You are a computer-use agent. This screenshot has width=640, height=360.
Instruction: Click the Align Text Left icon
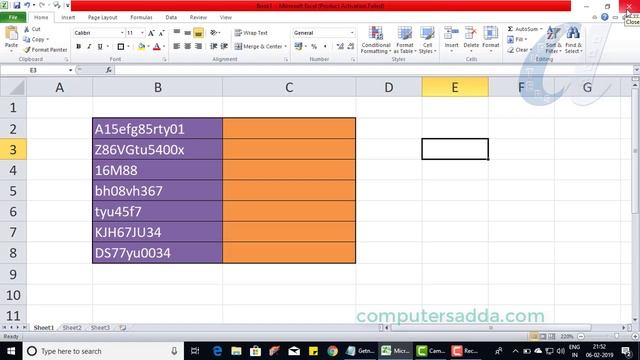(x=177, y=47)
